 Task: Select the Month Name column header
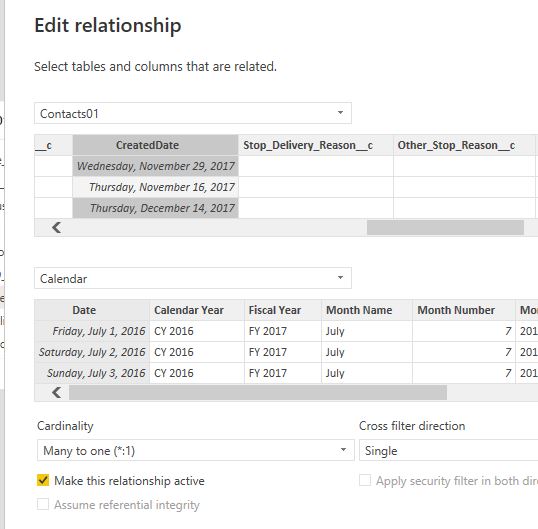click(367, 310)
